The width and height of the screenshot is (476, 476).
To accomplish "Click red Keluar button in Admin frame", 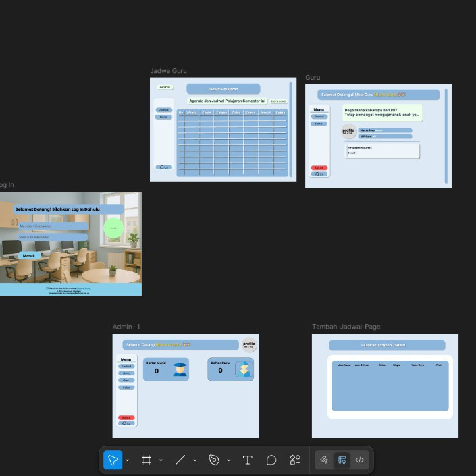I will click(x=126, y=417).
